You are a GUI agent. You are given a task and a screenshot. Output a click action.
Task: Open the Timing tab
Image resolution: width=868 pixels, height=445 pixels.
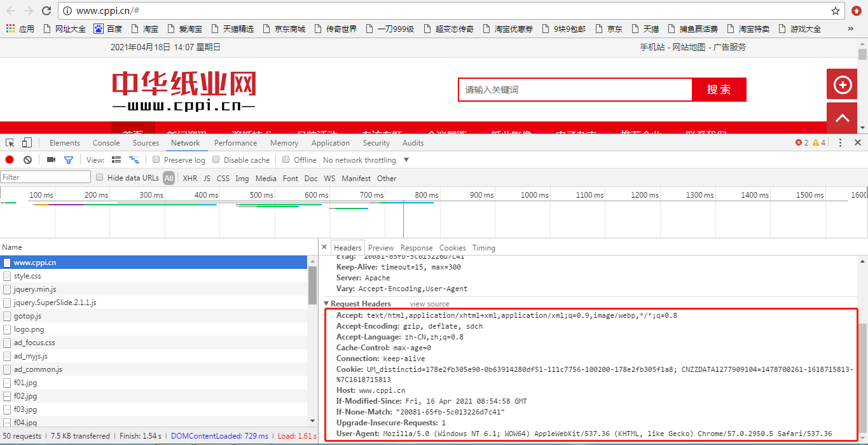click(x=484, y=248)
